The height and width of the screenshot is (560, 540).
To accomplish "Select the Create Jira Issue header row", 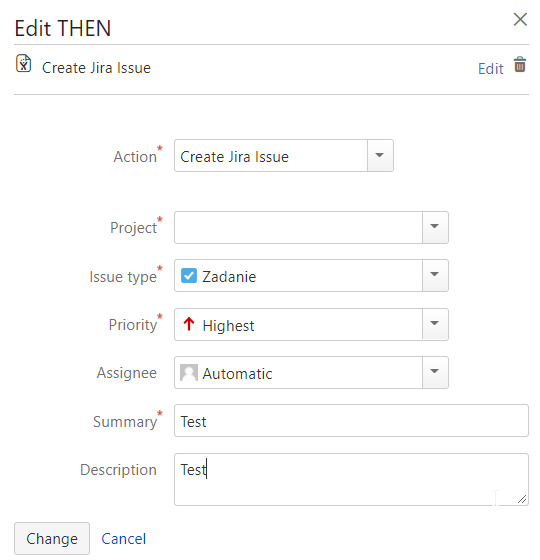I will tap(271, 69).
